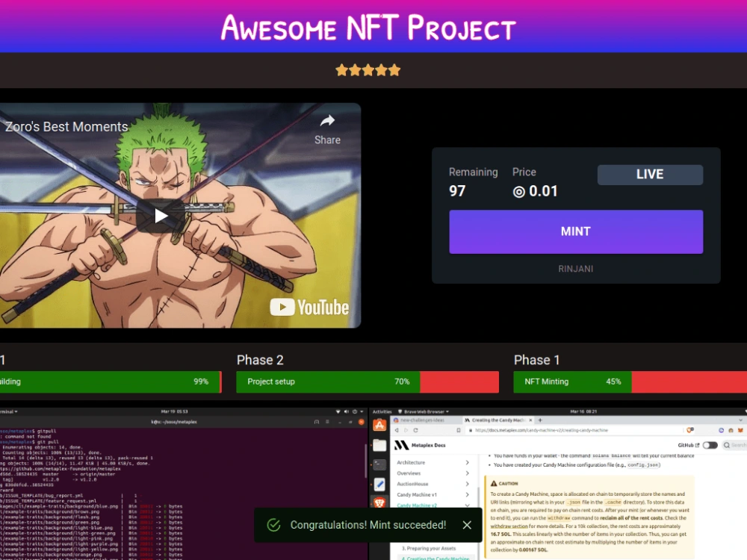
Task: Close the Creating the Candy Machine tab
Action: tap(530, 420)
